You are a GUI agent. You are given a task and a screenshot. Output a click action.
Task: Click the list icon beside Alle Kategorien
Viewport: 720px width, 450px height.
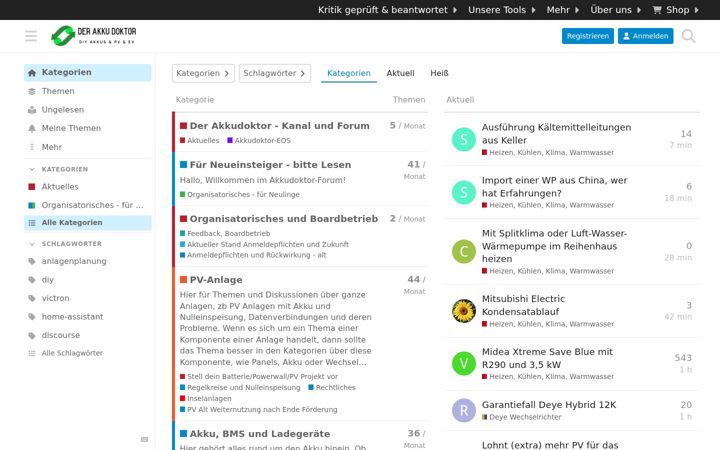point(32,223)
